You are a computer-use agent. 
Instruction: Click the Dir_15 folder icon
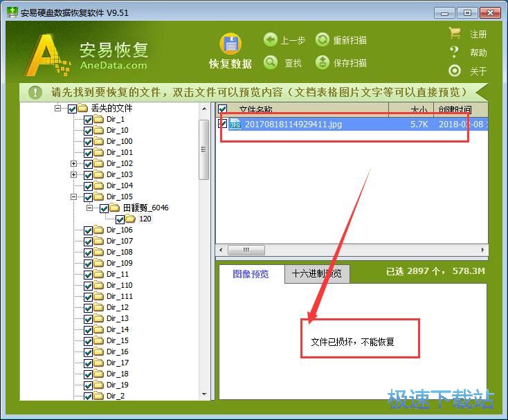98,340
